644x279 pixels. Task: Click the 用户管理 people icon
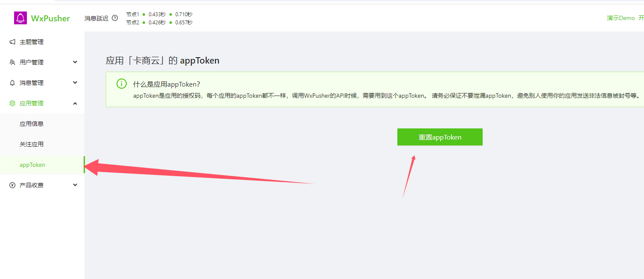pyautogui.click(x=12, y=62)
